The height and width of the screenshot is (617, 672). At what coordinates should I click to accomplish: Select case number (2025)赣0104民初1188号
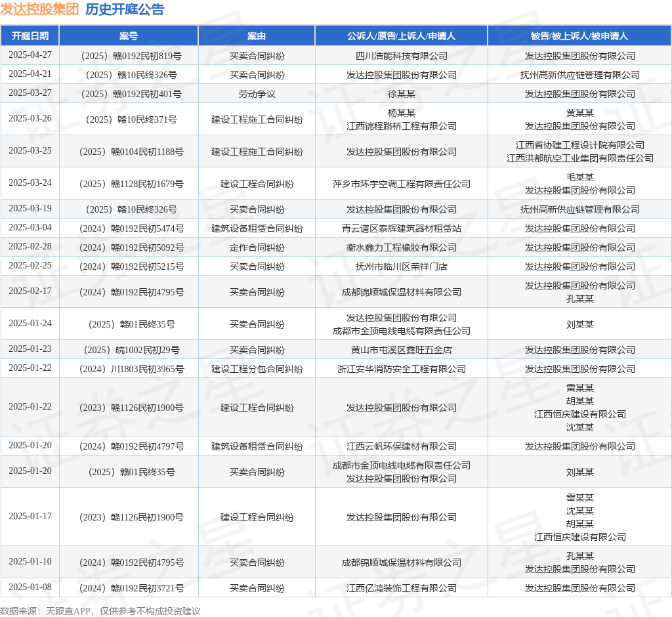tap(131, 152)
